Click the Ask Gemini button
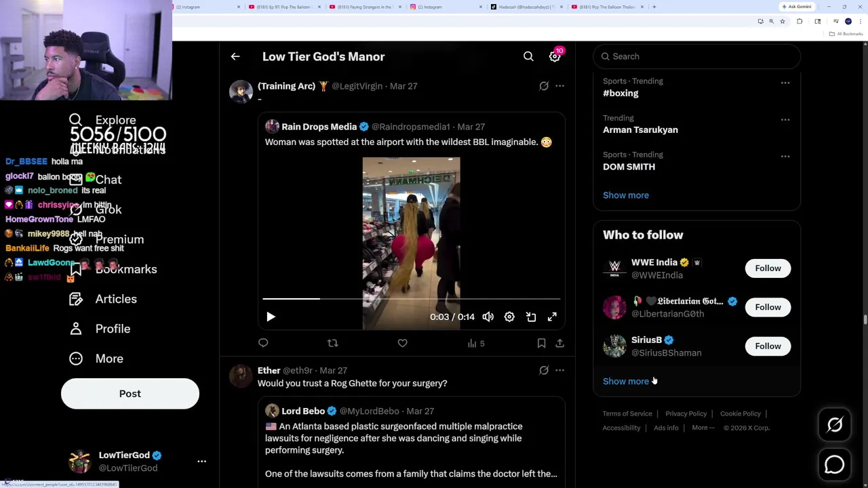Viewport: 868px width, 488px height. pyautogui.click(x=796, y=7)
